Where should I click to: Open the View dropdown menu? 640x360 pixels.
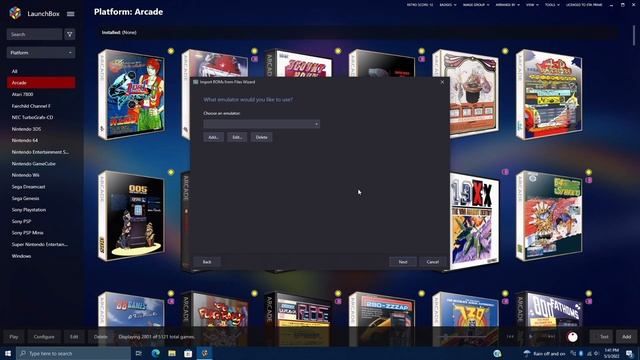pyautogui.click(x=532, y=5)
